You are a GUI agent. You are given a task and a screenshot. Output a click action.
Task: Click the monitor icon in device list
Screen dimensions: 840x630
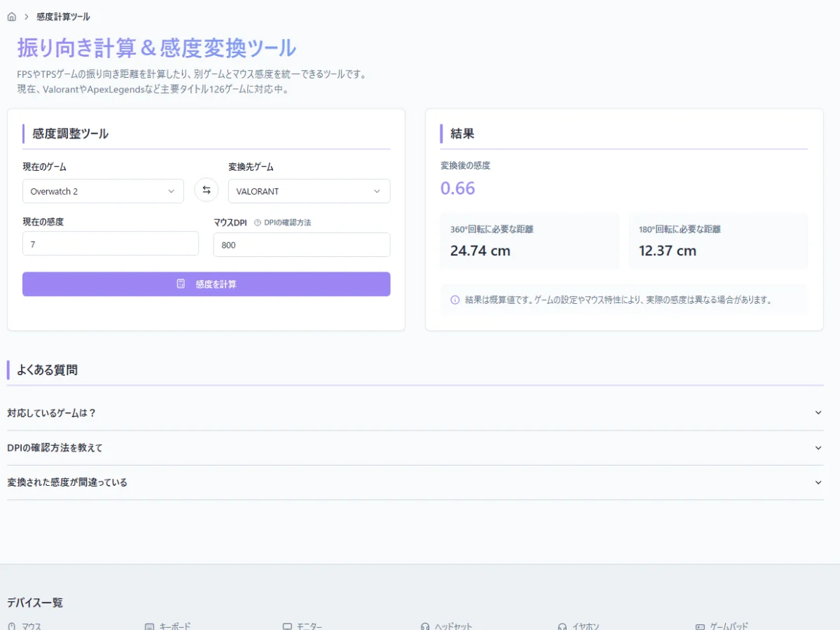click(287, 626)
